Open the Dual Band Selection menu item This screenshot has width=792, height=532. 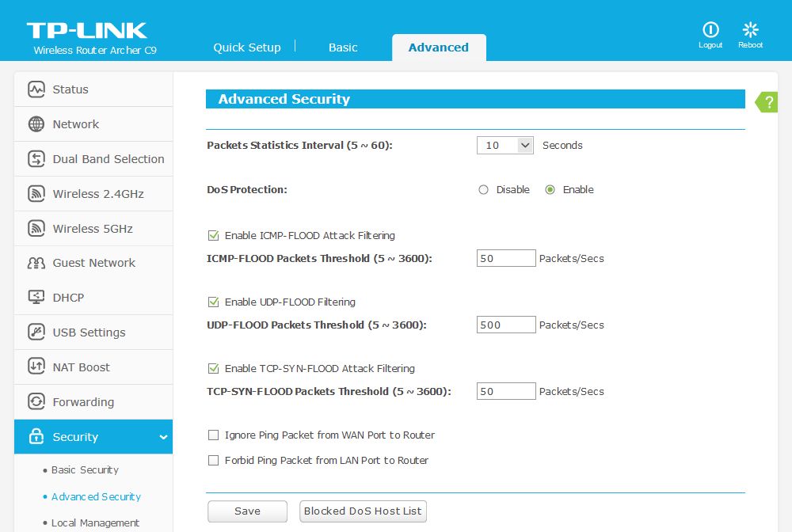point(93,159)
